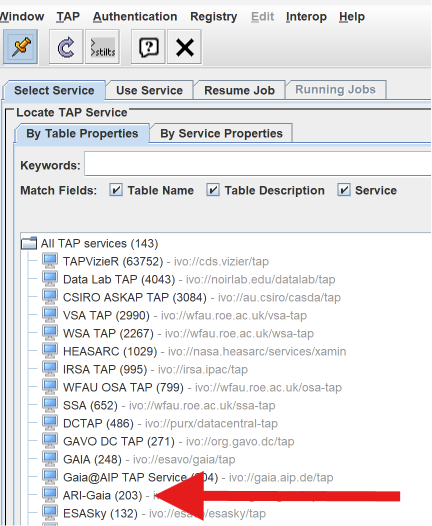This screenshot has width=432, height=526.
Task: Select IRSA TAP (995) service
Action: [x=105, y=369]
